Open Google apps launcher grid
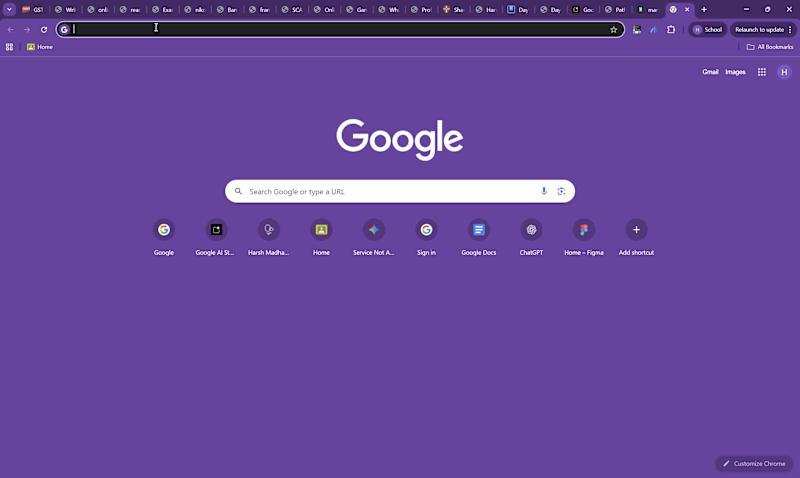 point(762,72)
